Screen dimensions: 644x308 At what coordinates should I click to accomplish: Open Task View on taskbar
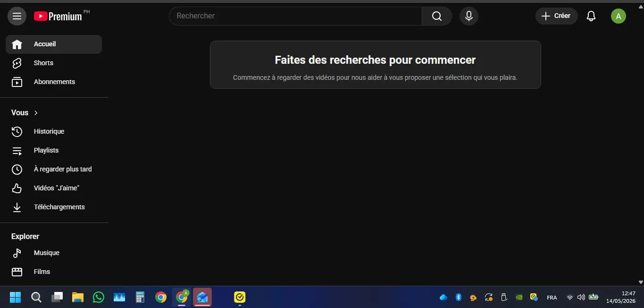coord(57,297)
